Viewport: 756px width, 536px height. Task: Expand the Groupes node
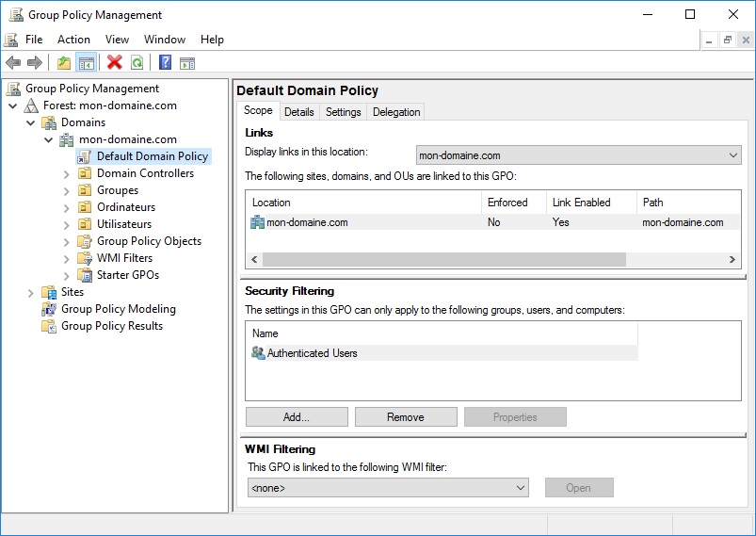67,191
